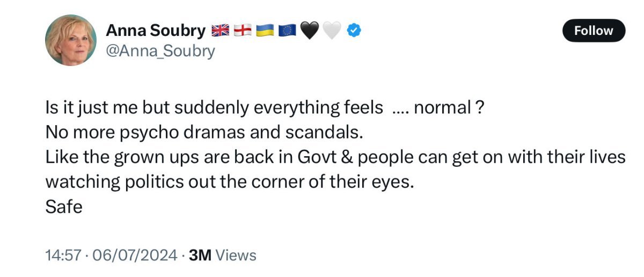Viewport: 644px width, 277px height.
Task: Click the Ukraine flag emoji
Action: pyautogui.click(x=265, y=31)
